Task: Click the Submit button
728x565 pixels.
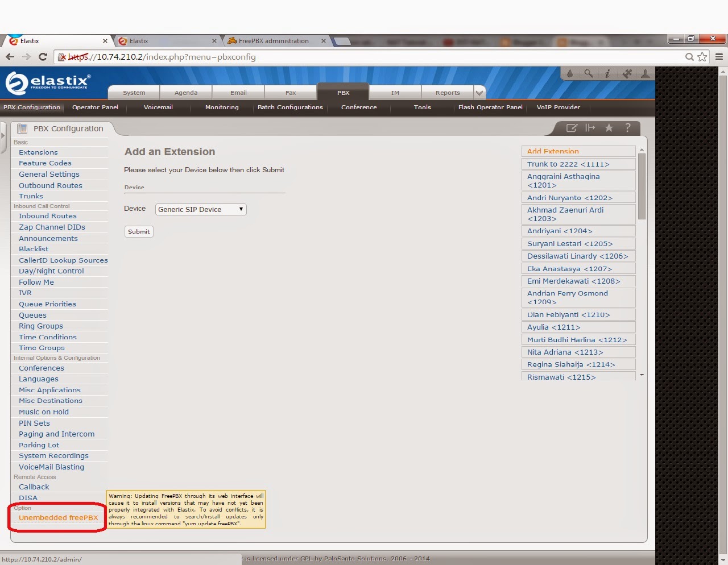Action: coord(139,231)
